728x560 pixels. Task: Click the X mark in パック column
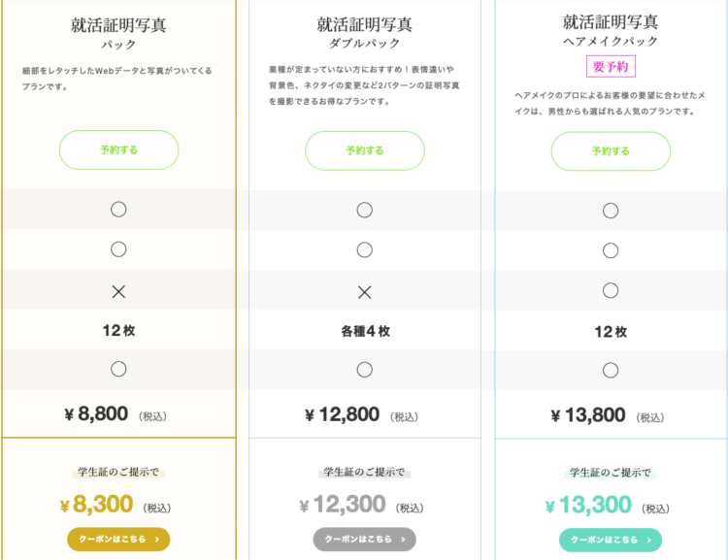pos(118,291)
